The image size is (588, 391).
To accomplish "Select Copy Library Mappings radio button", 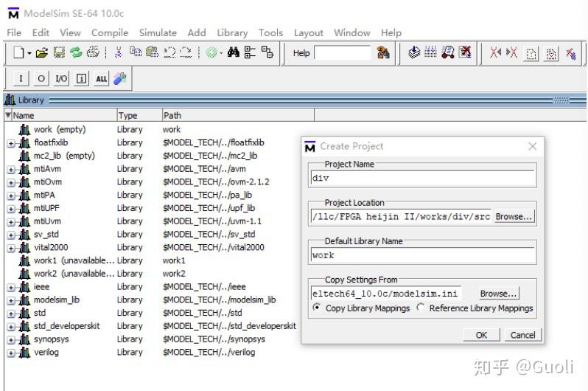I will click(x=317, y=307).
